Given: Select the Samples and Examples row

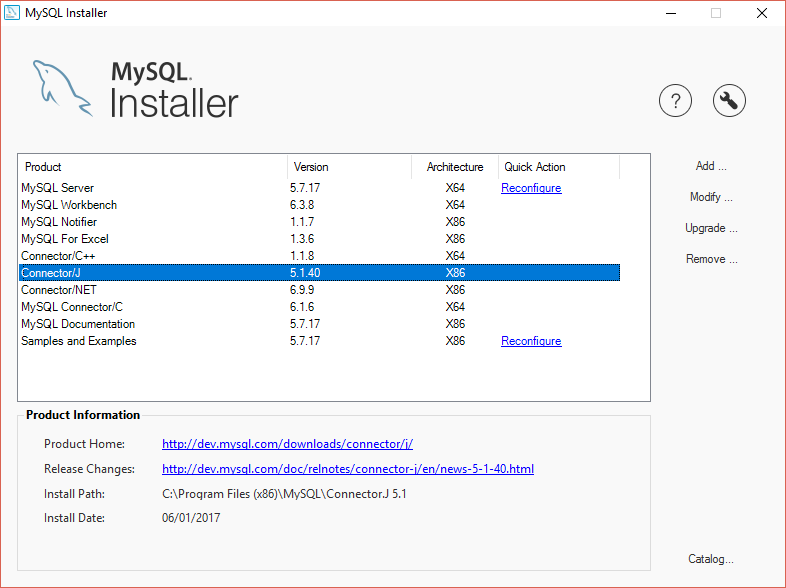Looking at the screenshot, I should click(319, 341).
